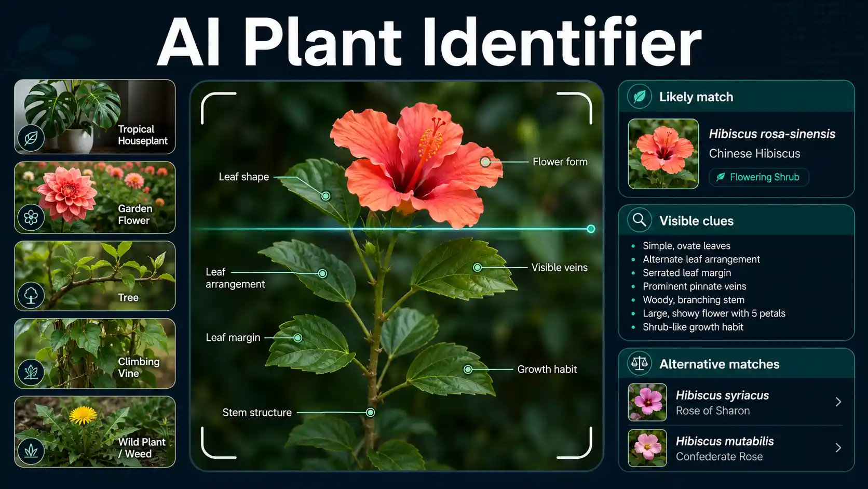Click the Visible clues heading
Screen dimensions: 868x489
(696, 221)
